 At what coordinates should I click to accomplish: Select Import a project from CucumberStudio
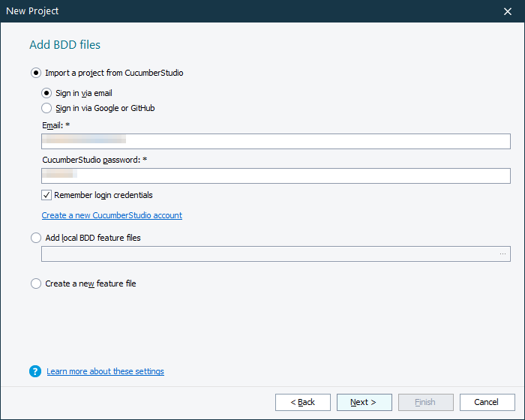pos(36,73)
